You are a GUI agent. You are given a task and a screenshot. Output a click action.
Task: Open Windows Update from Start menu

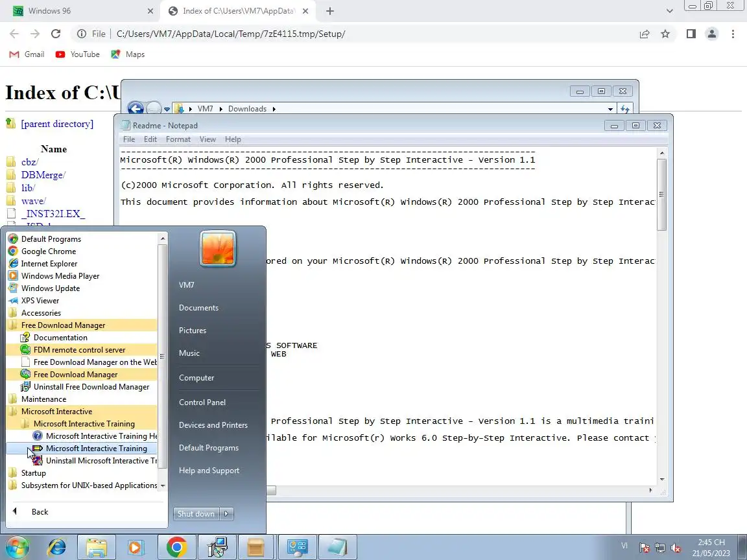82,288
